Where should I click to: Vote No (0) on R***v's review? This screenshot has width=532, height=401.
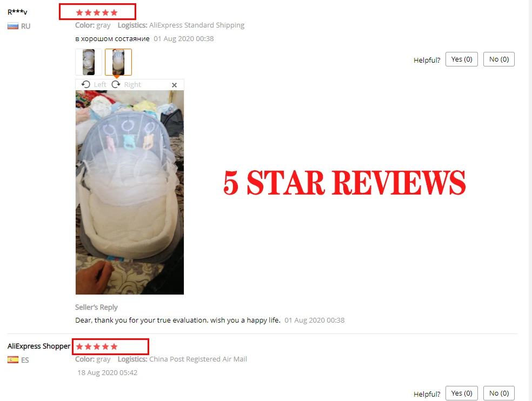coord(498,59)
